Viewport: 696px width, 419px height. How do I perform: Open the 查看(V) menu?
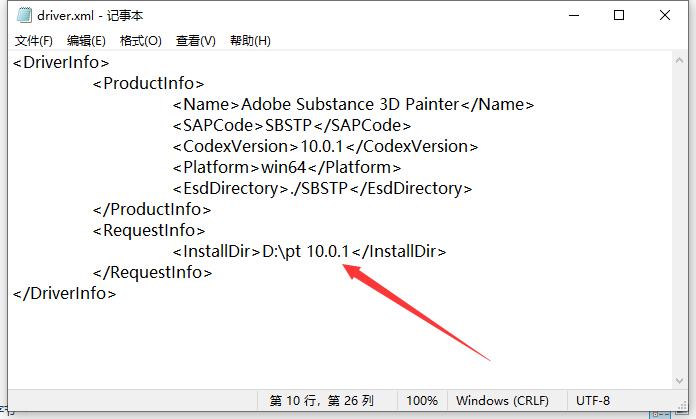195,41
